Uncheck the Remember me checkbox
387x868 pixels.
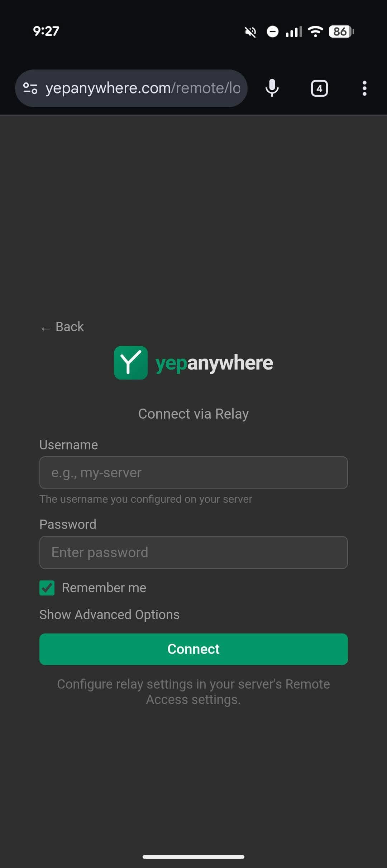pyautogui.click(x=46, y=587)
